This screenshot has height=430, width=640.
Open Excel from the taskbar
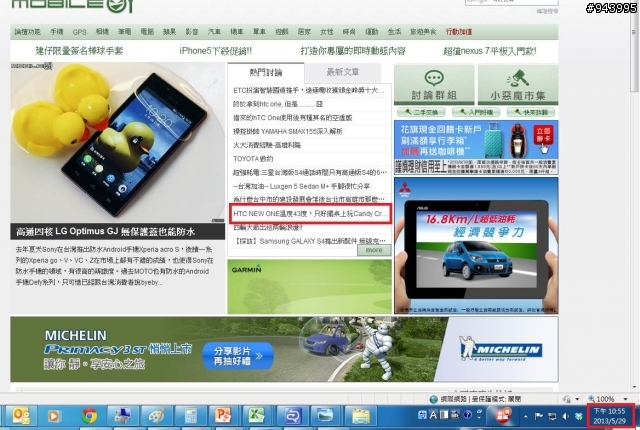coord(257,416)
